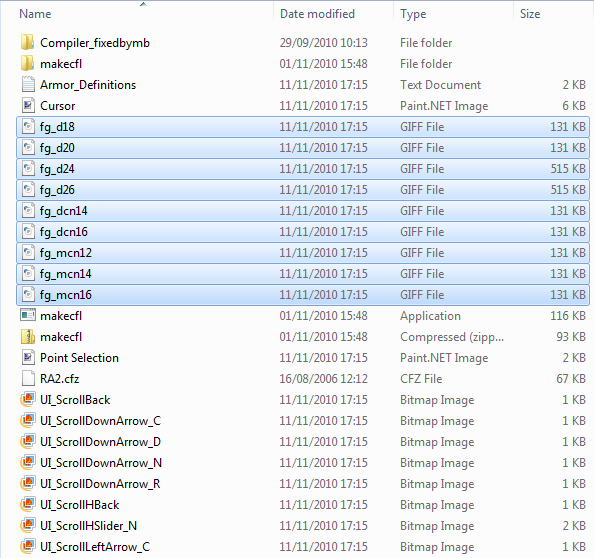This screenshot has width=594, height=558.
Task: Click the Cursor Paint.NET image icon
Action: 28,106
